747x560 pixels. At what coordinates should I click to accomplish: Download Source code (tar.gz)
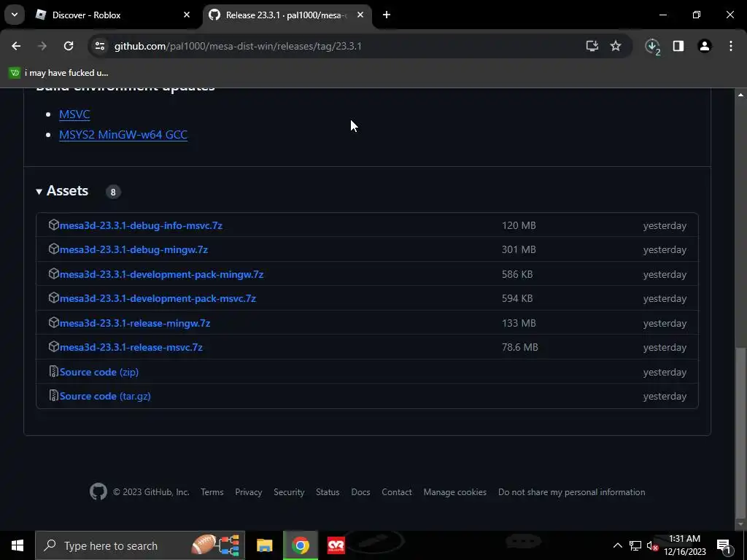coord(105,396)
